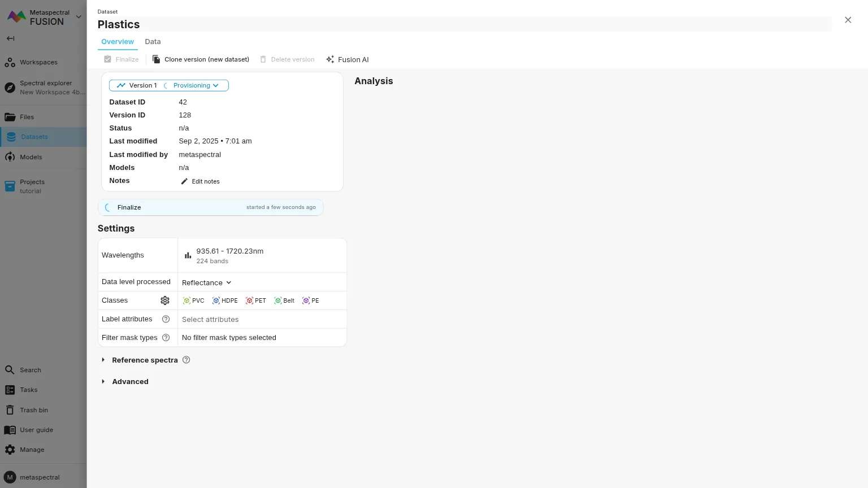868x488 pixels.
Task: Open the Fusion AI sparkle tool
Action: click(x=347, y=59)
